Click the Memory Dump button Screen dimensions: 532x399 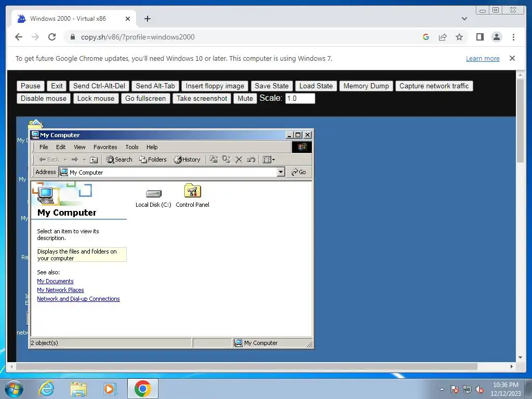(x=366, y=86)
